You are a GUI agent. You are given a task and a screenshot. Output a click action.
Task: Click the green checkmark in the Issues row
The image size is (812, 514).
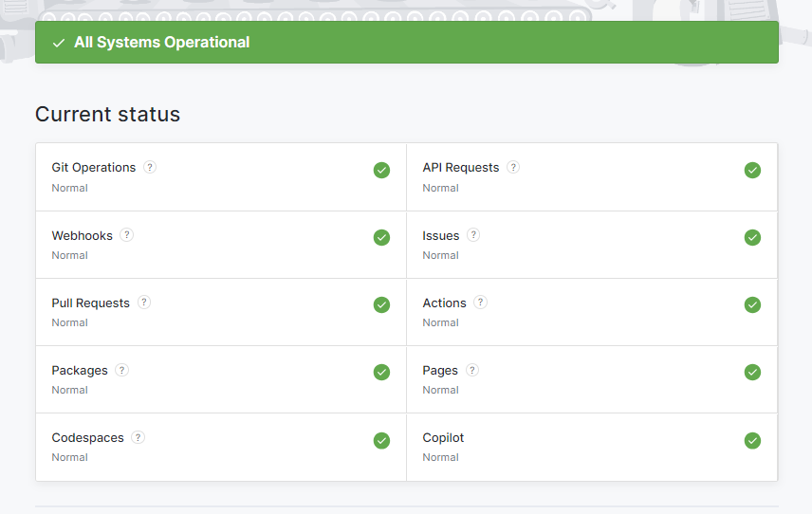(752, 238)
